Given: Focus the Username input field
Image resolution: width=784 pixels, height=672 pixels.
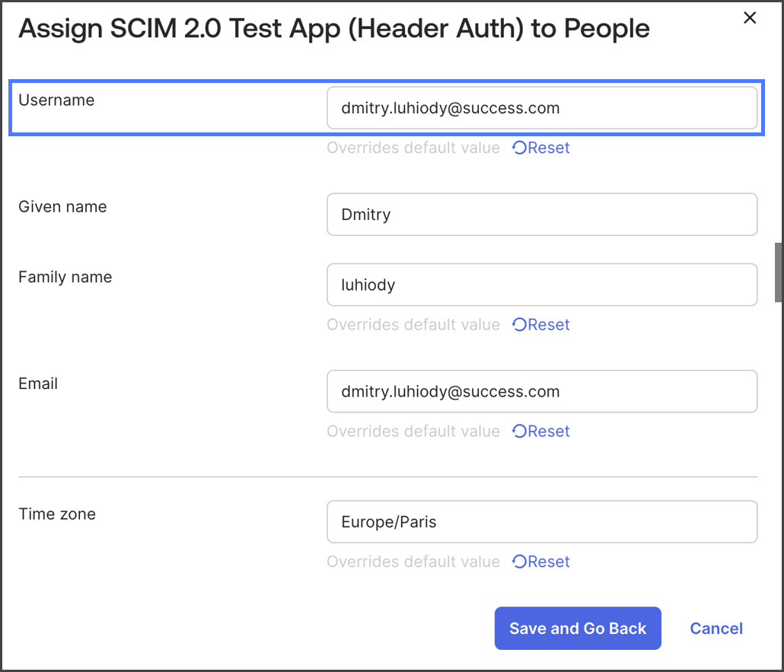Looking at the screenshot, I should (541, 108).
